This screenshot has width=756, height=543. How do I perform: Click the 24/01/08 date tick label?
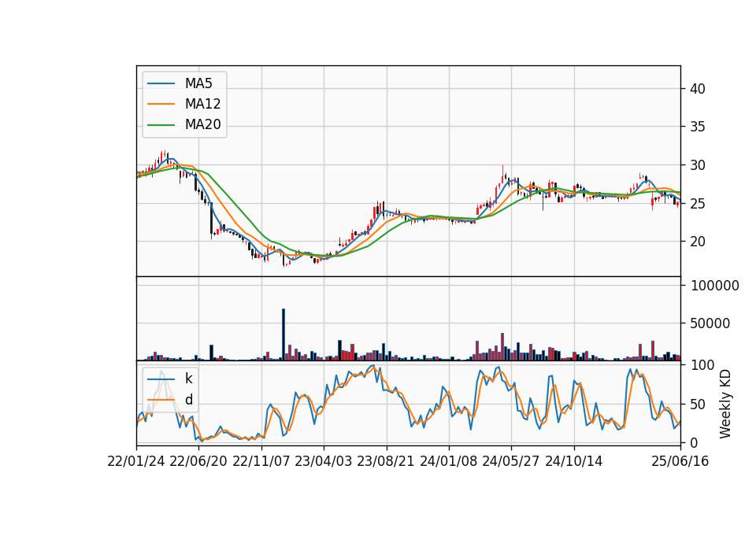(448, 462)
